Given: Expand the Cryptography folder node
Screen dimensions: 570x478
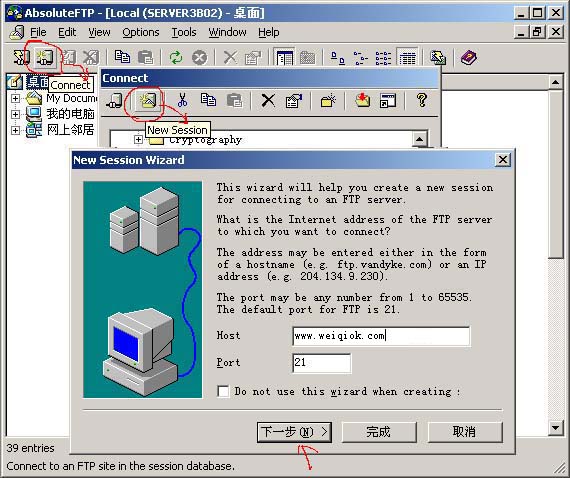Looking at the screenshot, I should point(138,140).
